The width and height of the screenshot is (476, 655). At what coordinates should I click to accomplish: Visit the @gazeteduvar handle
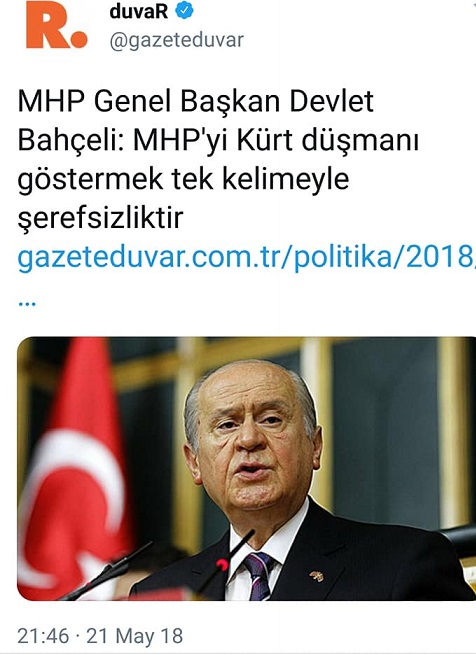(176, 41)
